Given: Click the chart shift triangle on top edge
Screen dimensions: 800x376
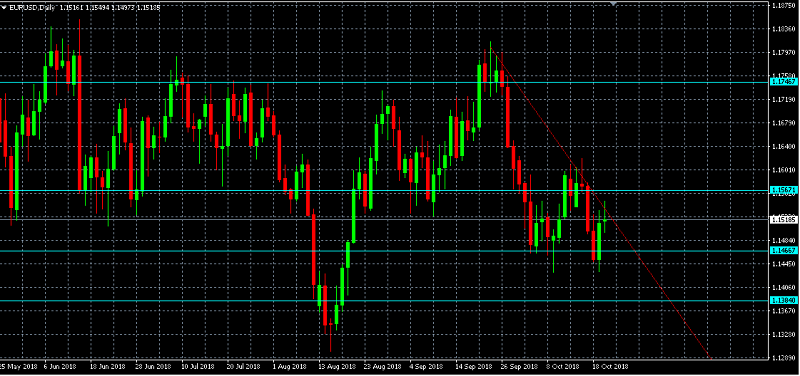Looking at the screenshot, I should pyautogui.click(x=613, y=3).
